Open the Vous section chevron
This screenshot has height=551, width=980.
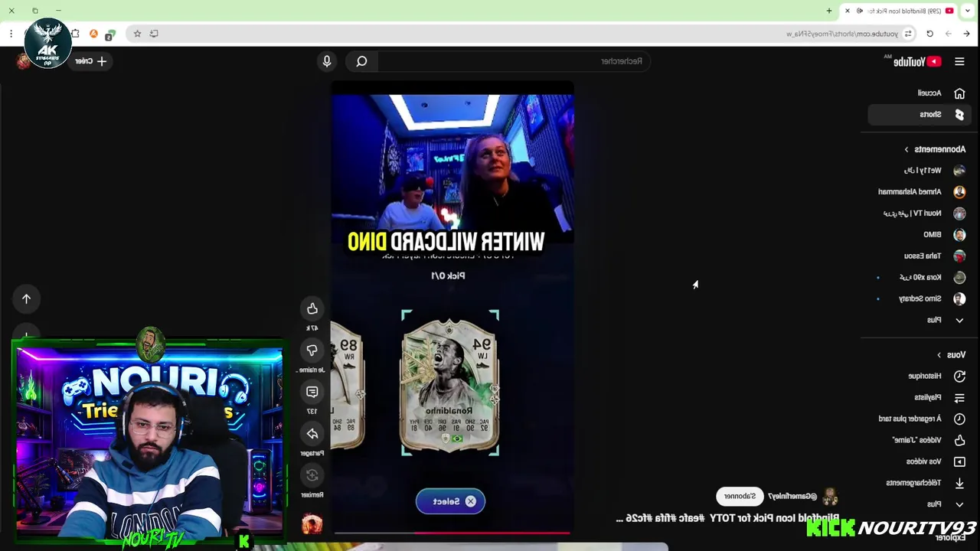tap(939, 355)
